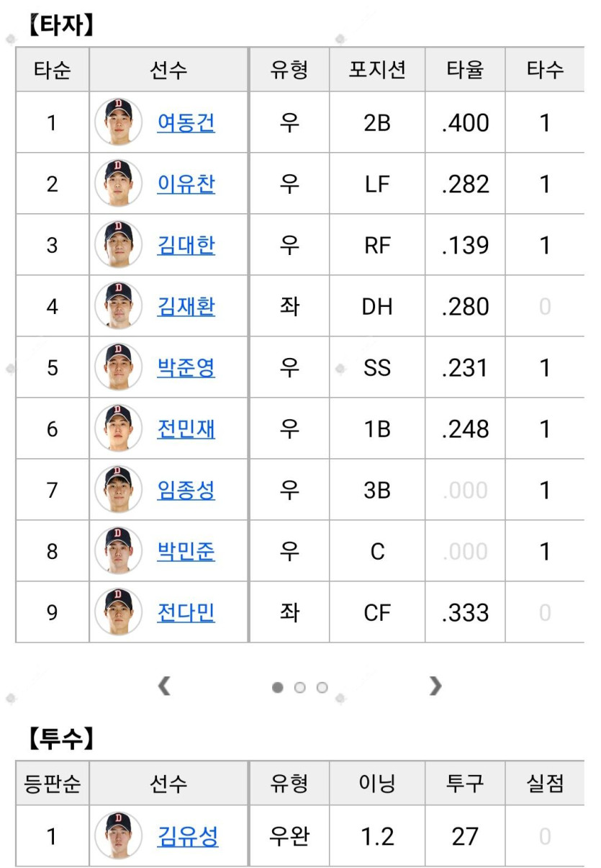Open pitcher 김유성 profile link
This screenshot has height=868, width=601.
point(187,836)
